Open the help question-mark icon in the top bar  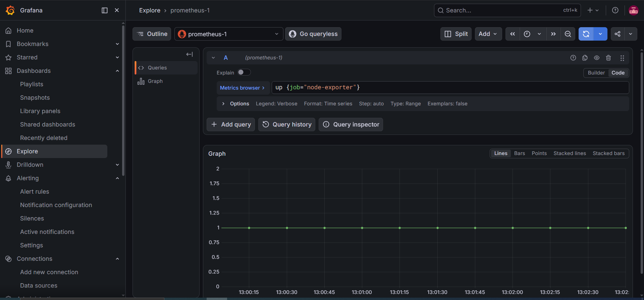[615, 10]
